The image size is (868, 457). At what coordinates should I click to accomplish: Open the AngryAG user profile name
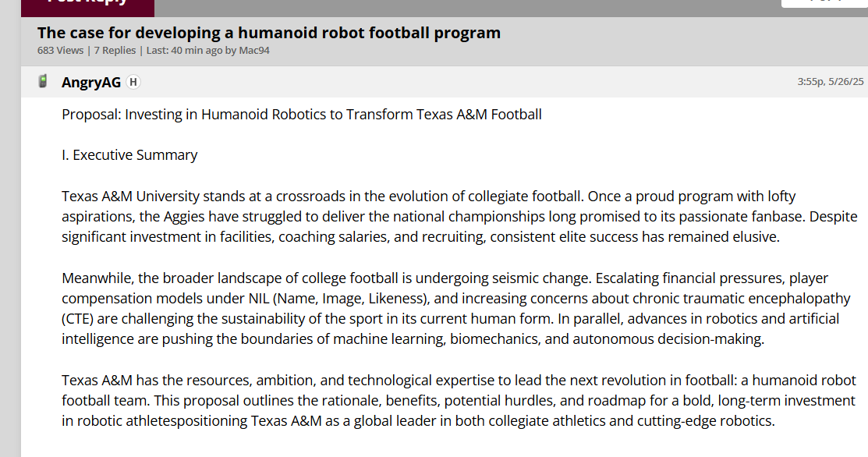[90, 83]
